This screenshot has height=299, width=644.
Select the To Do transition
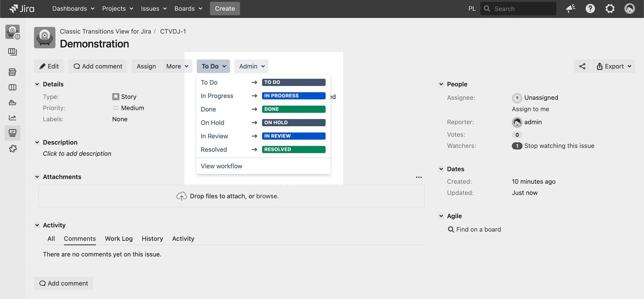point(263,82)
